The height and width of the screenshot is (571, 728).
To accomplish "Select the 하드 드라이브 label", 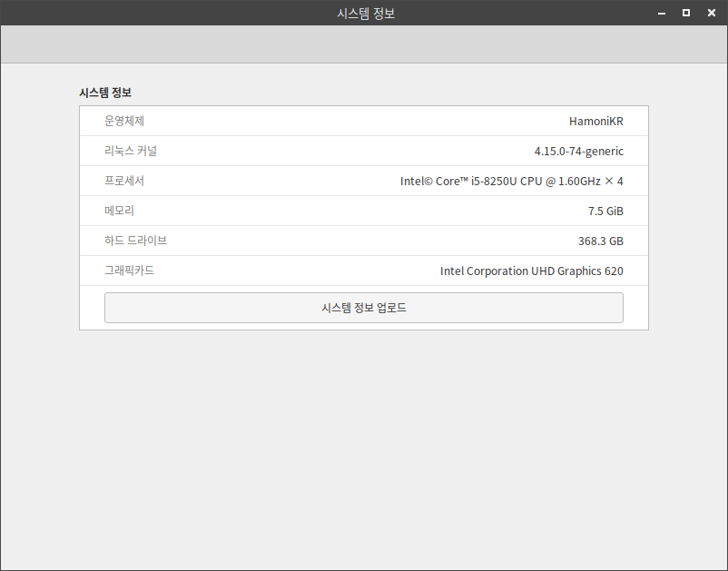I will pyautogui.click(x=135, y=241).
